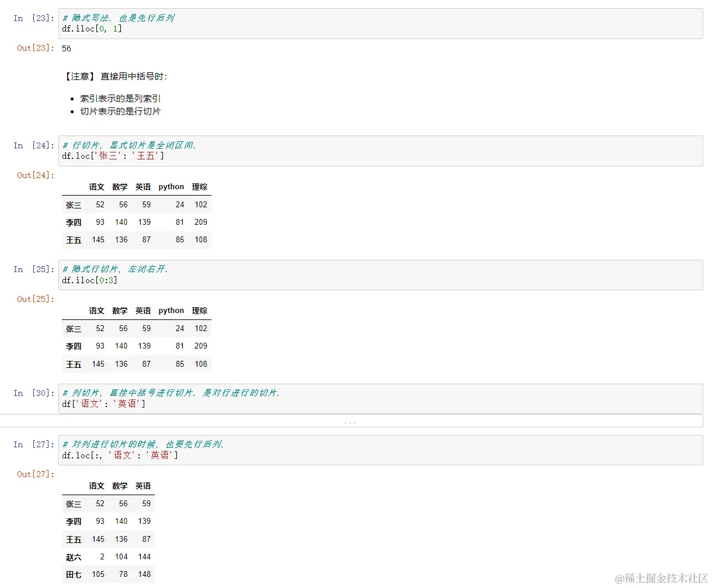Click the Out[23] prompt label
The image size is (712, 588).
click(36, 48)
